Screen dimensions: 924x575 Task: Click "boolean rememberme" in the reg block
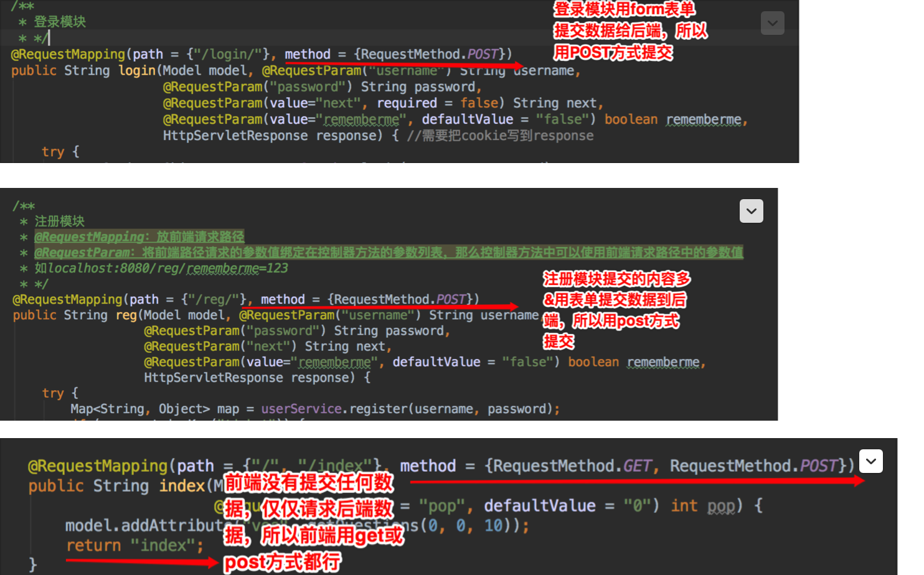(x=634, y=362)
